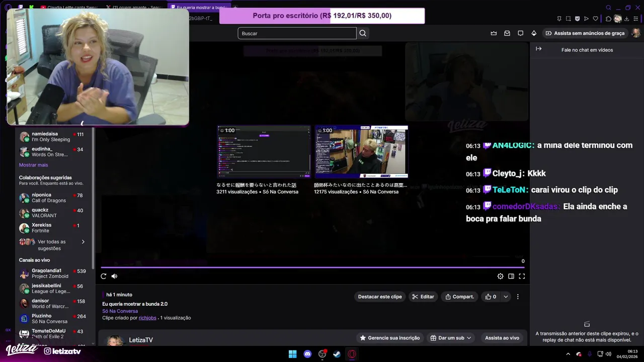
Task: Open Prime loot crown icon
Action: tap(494, 33)
